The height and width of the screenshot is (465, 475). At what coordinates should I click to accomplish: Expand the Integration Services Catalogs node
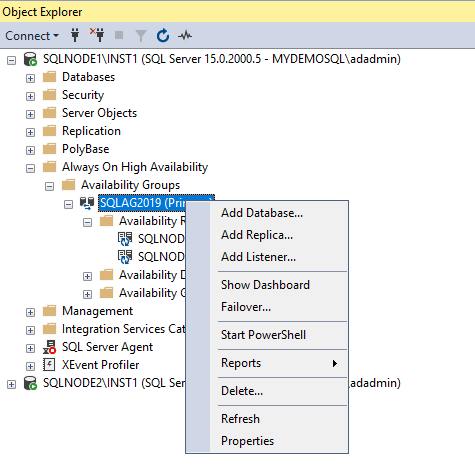[30, 330]
